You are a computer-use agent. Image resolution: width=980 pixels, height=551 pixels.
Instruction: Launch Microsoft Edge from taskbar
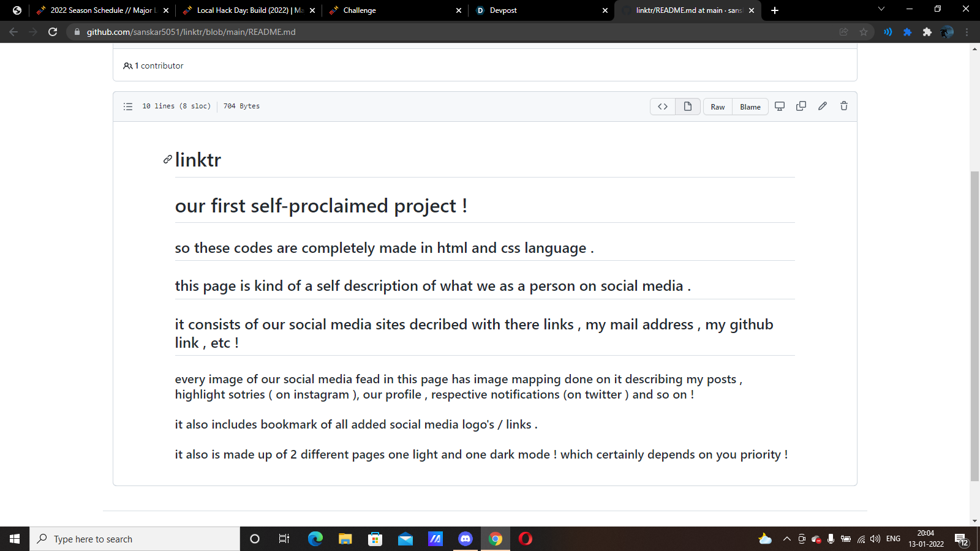tap(315, 539)
